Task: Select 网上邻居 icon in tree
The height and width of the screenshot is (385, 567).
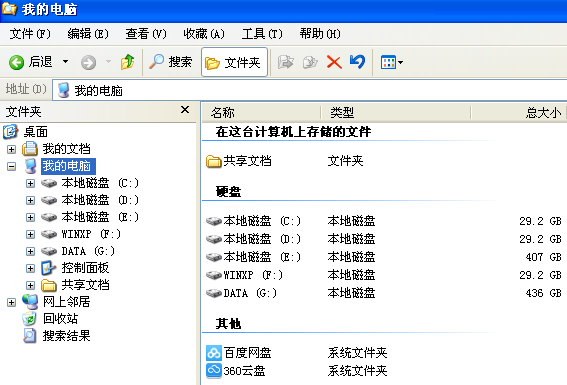Action: (x=30, y=301)
